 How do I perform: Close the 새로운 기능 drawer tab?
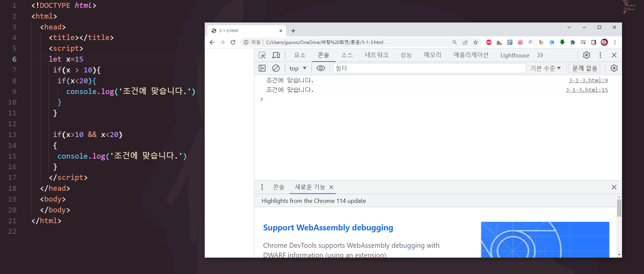331,187
